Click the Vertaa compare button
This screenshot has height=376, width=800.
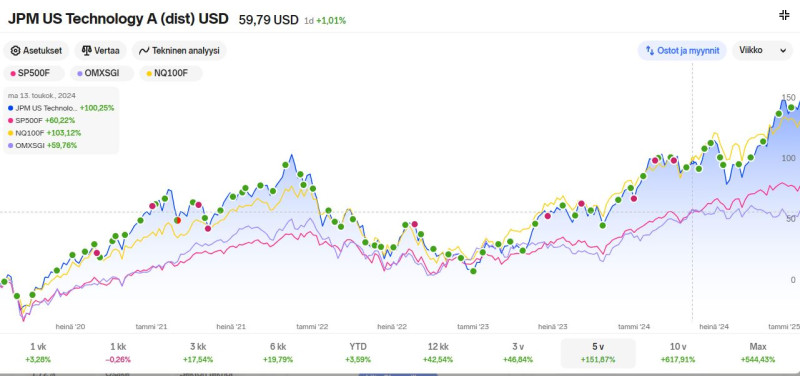pyautogui.click(x=101, y=51)
